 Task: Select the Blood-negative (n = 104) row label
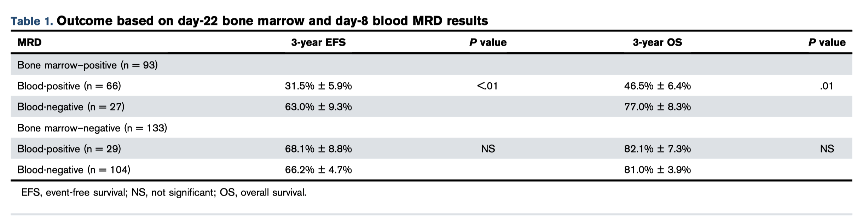click(x=74, y=170)
